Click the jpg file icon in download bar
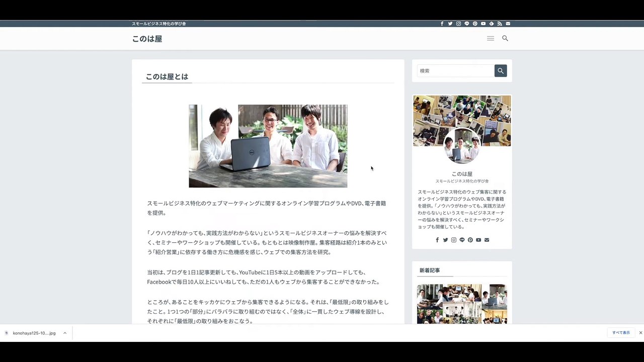Viewport: 644px width, 362px height. (x=7, y=333)
